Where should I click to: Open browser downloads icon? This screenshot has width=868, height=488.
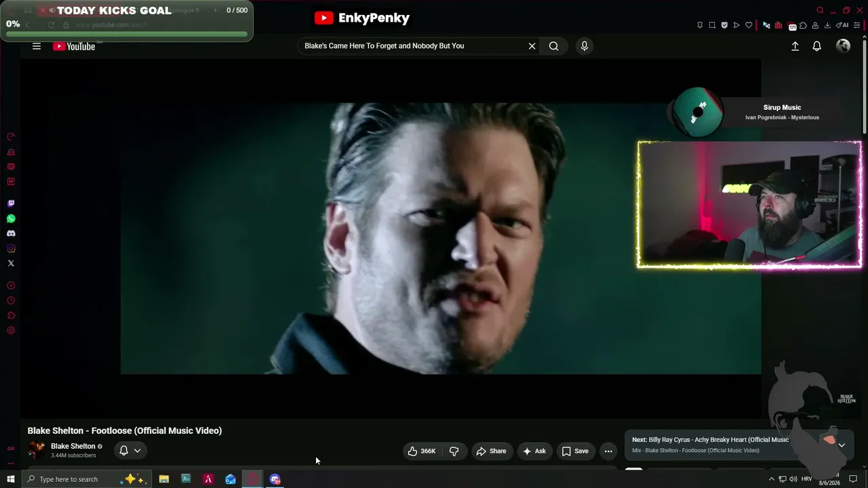click(827, 25)
